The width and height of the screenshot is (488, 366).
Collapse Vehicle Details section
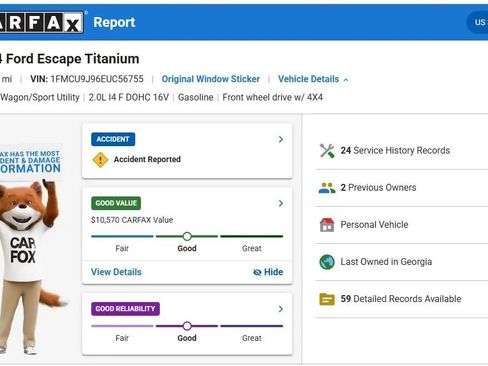pyautogui.click(x=313, y=79)
